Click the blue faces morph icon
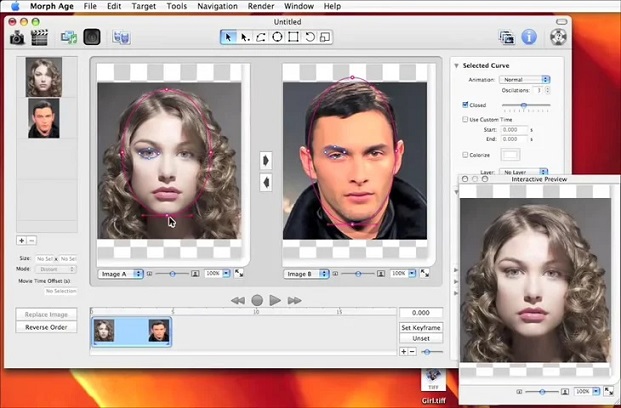This screenshot has width=621, height=408. click(121, 38)
